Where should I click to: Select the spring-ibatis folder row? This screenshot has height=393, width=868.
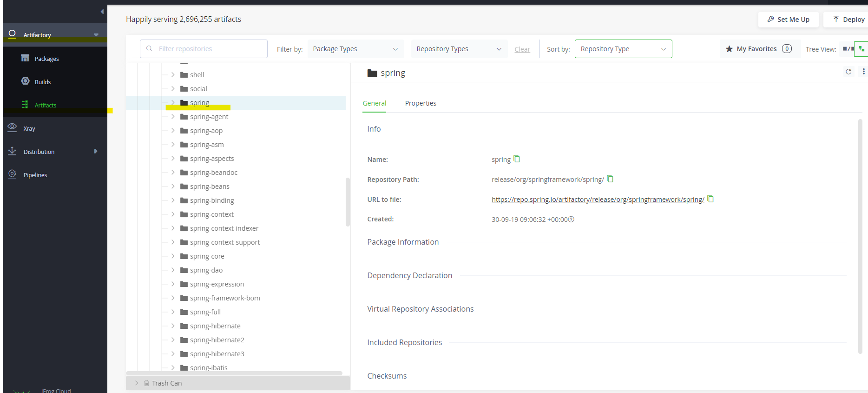pos(236,367)
